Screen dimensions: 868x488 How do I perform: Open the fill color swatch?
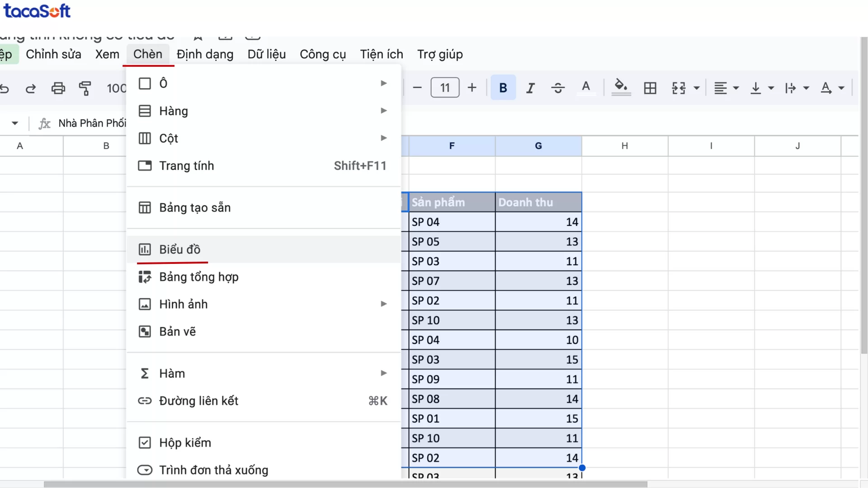point(621,87)
